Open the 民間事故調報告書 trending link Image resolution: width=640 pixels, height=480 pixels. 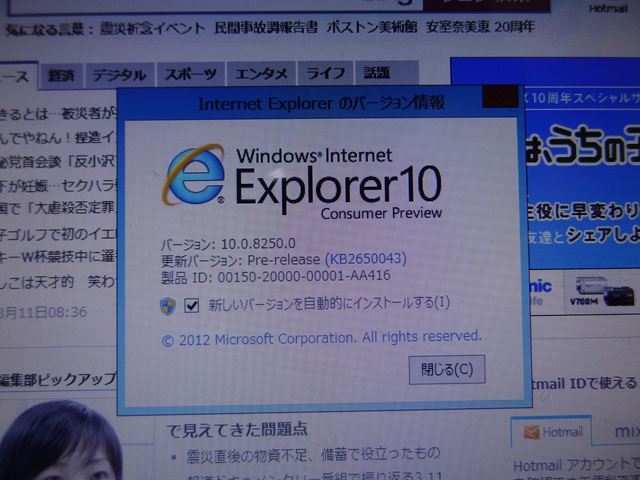click(x=266, y=27)
